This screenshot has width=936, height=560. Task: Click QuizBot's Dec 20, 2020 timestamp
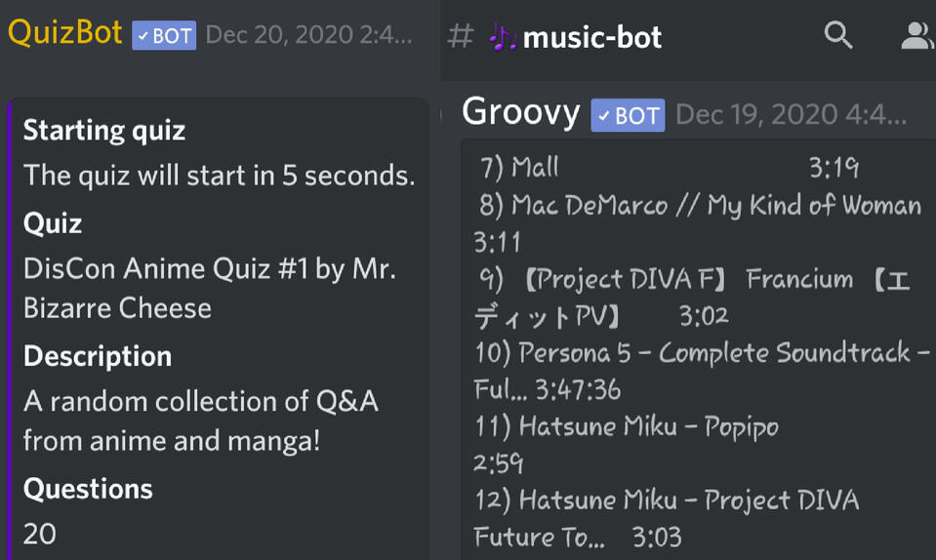[x=308, y=36]
